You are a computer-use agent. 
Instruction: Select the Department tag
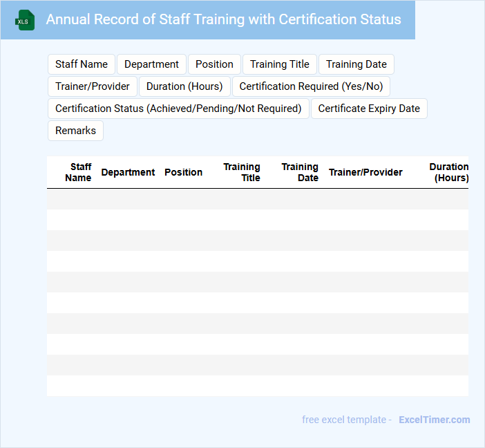151,64
